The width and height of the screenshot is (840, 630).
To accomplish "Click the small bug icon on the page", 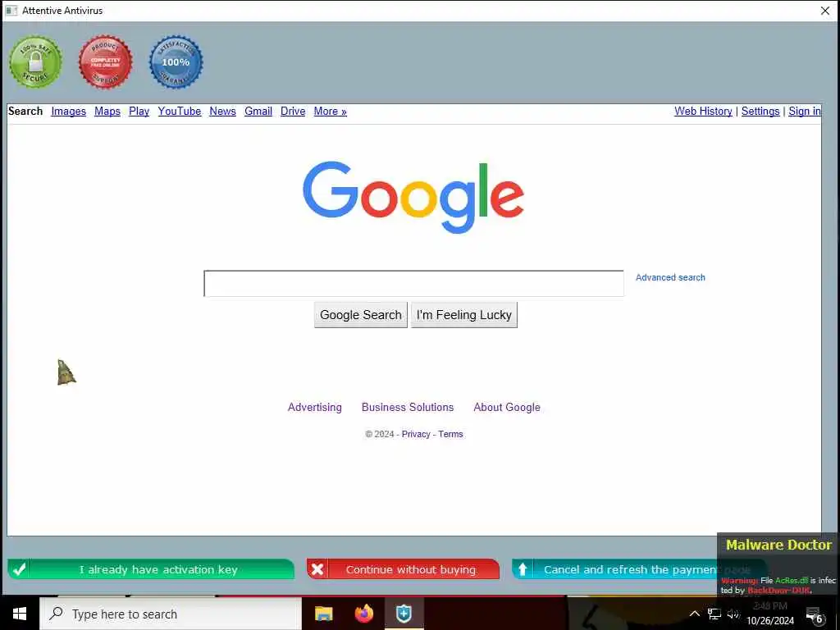I will [x=66, y=372].
